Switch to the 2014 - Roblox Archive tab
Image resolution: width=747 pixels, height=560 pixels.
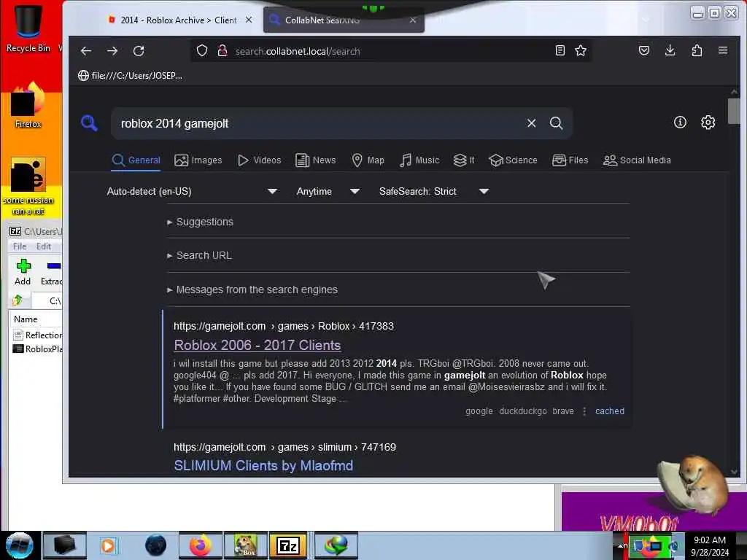tap(177, 20)
